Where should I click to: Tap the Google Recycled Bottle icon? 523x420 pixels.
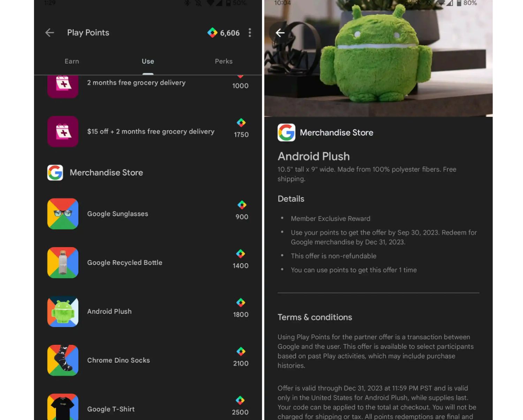click(x=63, y=263)
